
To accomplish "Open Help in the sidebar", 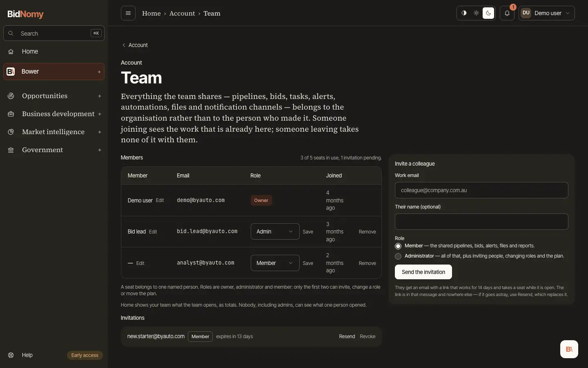I will pyautogui.click(x=27, y=355).
